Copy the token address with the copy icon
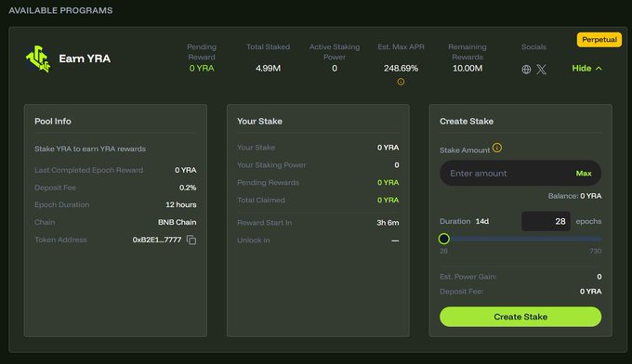The image size is (632, 364). pyautogui.click(x=191, y=240)
